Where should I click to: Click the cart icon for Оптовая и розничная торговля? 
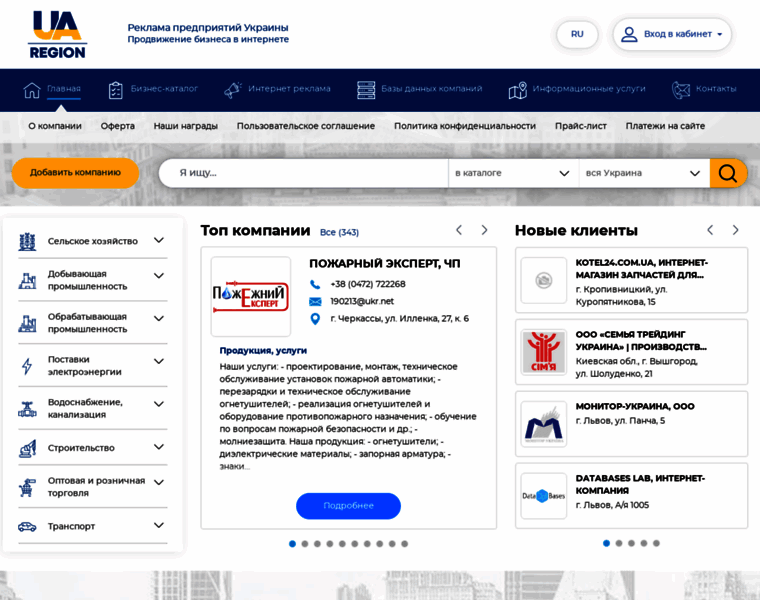tap(27, 487)
